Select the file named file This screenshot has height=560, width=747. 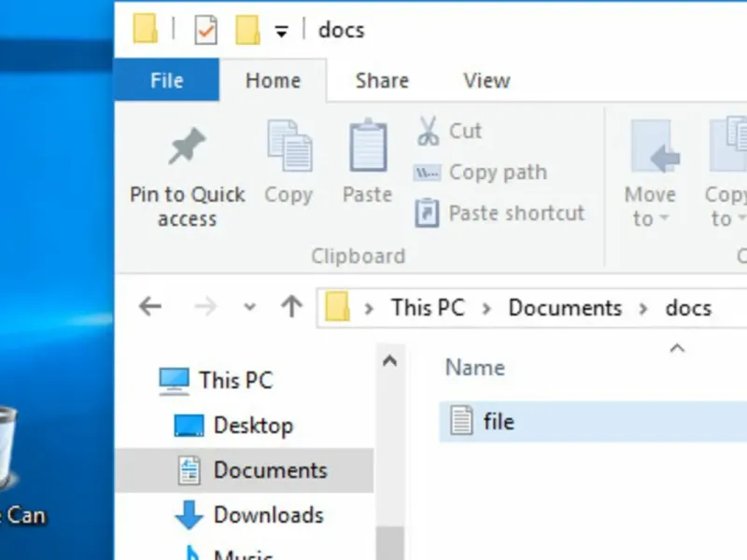593,422
